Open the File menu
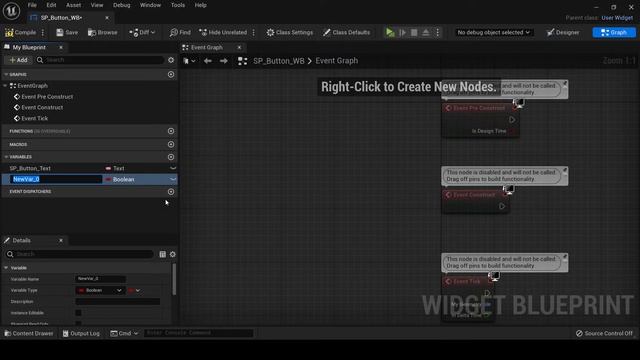 click(x=32, y=5)
